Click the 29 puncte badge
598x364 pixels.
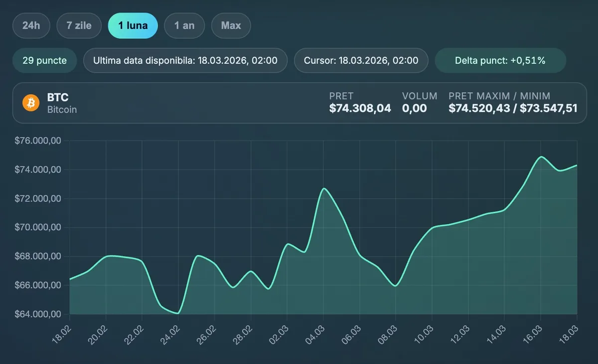point(45,61)
